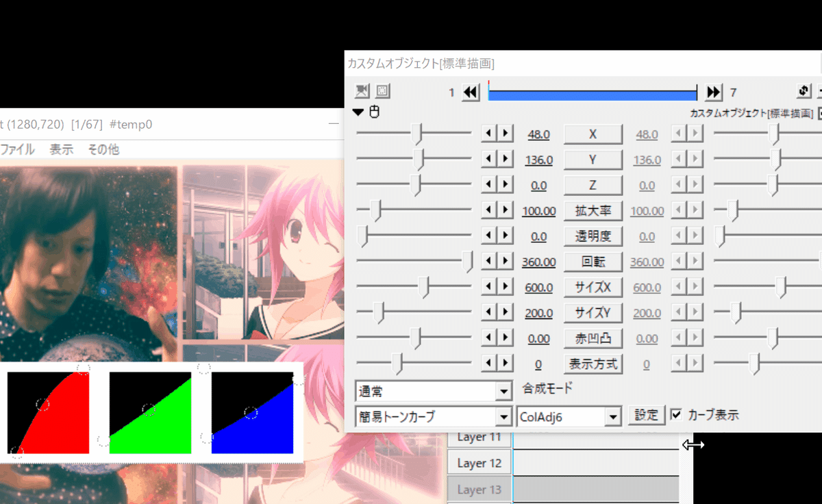Viewport: 822px width, 504px height.
Task: Select Layer 13 in the timeline
Action: coord(479,489)
